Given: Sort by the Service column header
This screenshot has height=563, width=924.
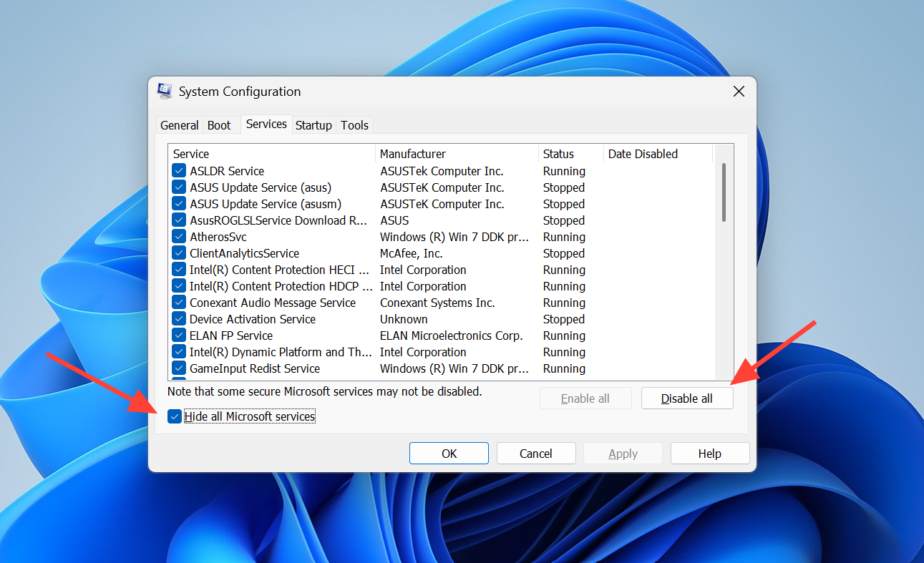Looking at the screenshot, I should (x=272, y=154).
